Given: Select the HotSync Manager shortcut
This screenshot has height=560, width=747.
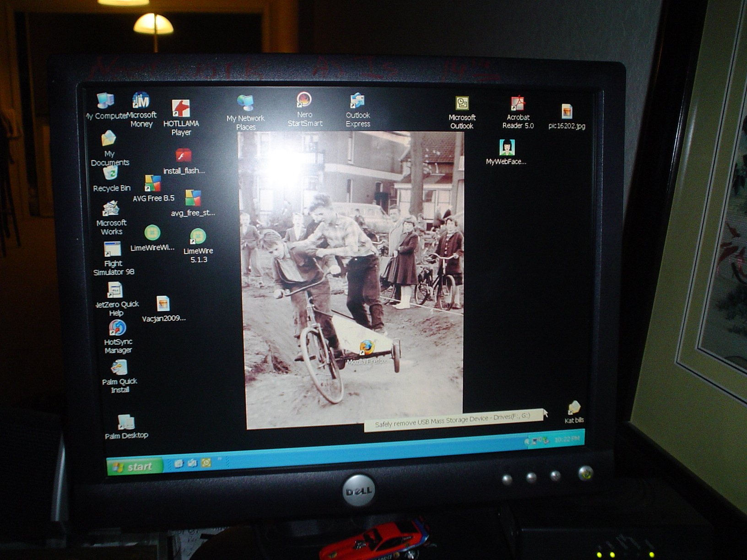Looking at the screenshot, I should (x=118, y=337).
